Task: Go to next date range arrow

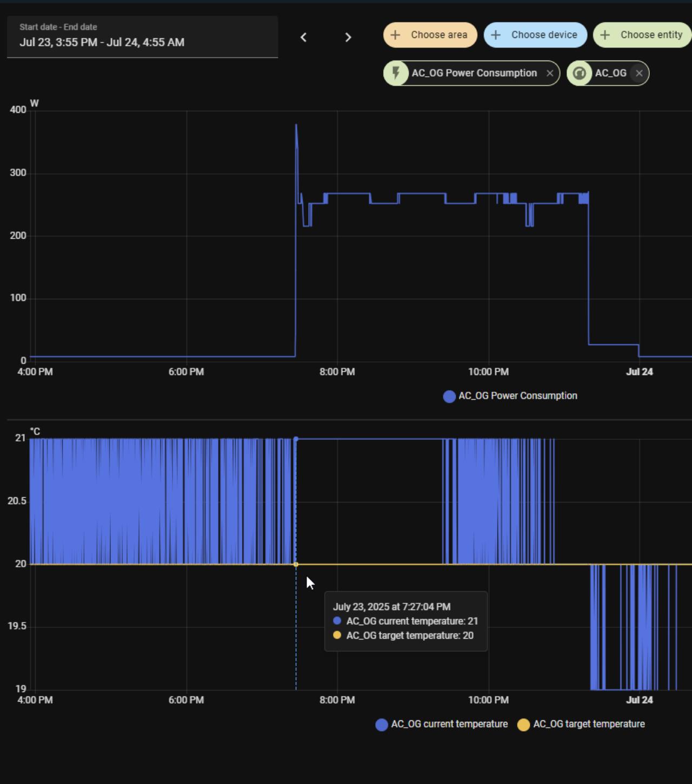Action: point(348,37)
